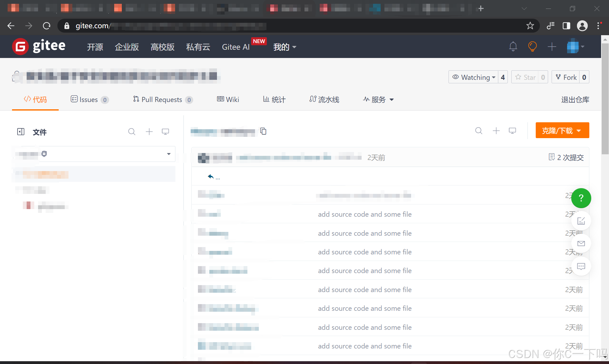The width and height of the screenshot is (609, 364).
Task: Copy the path with the copy icon
Action: [263, 131]
